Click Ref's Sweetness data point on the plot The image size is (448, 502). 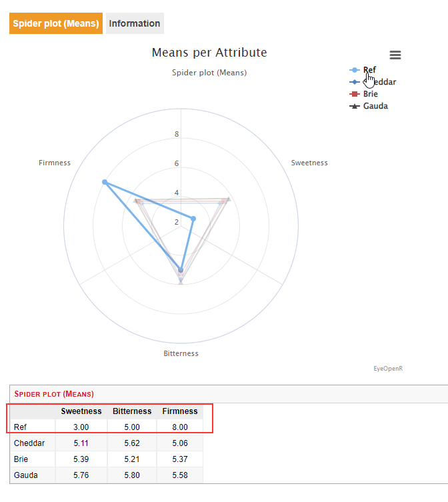point(194,219)
